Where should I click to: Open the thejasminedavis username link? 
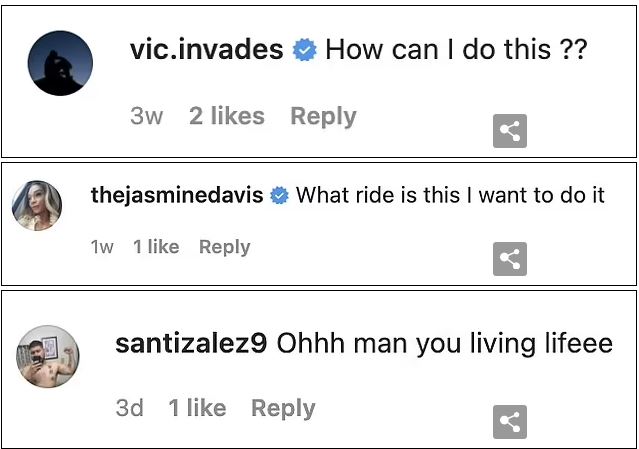(x=177, y=195)
